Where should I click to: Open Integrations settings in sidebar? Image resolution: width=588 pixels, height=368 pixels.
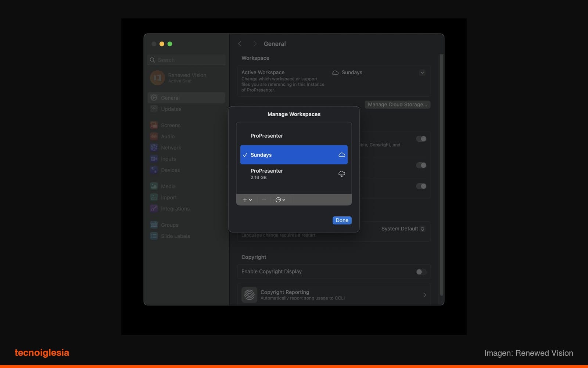coord(186,209)
